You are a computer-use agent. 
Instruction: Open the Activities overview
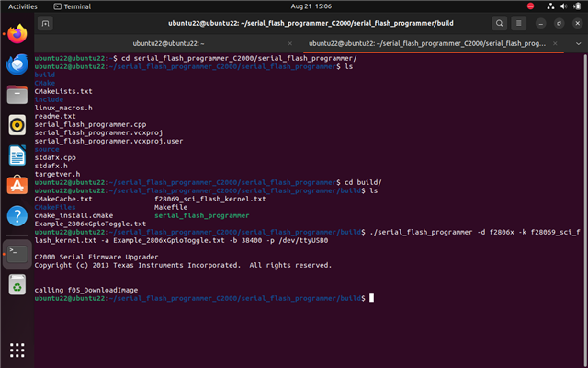point(22,6)
